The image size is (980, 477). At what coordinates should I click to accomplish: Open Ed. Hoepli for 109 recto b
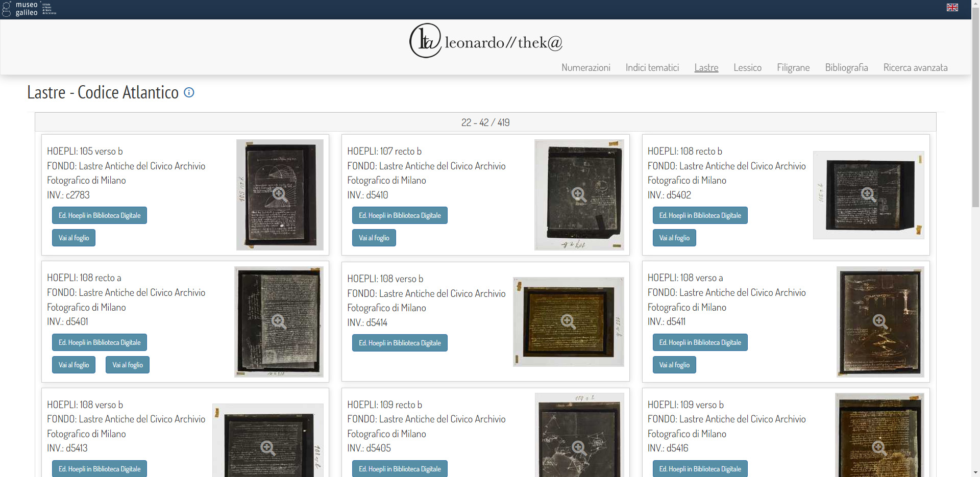[x=400, y=468]
